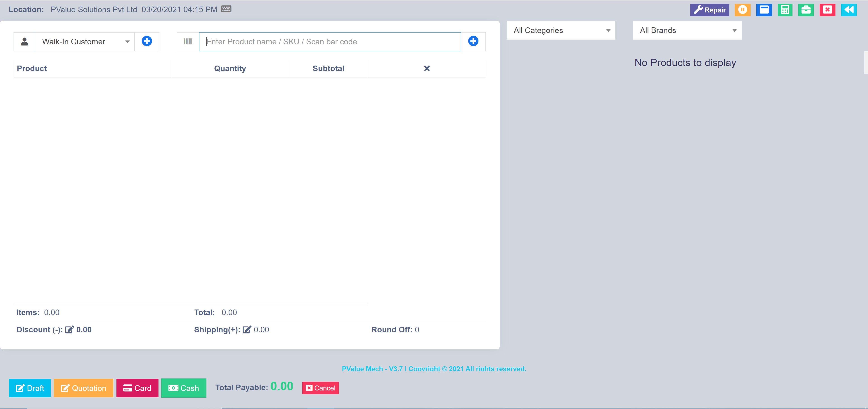This screenshot has width=868, height=409.
Task: Expand the All Categories dropdown
Action: tap(561, 30)
